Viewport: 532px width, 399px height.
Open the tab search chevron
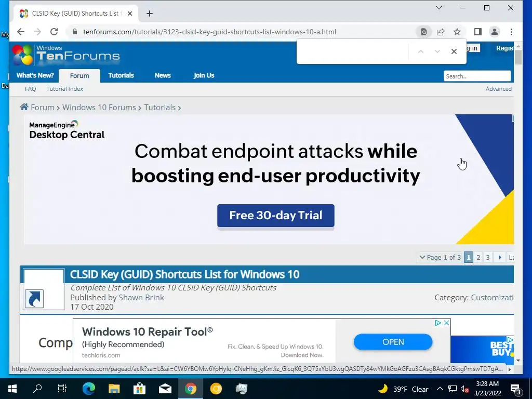point(438,8)
